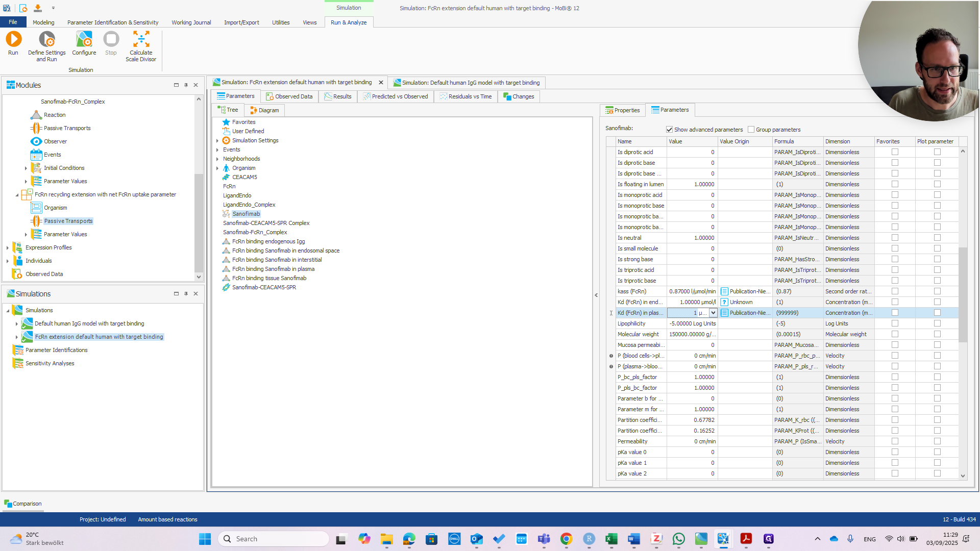Screen dimensions: 980x551
Task: Switch to the Results tab
Action: (x=337, y=96)
